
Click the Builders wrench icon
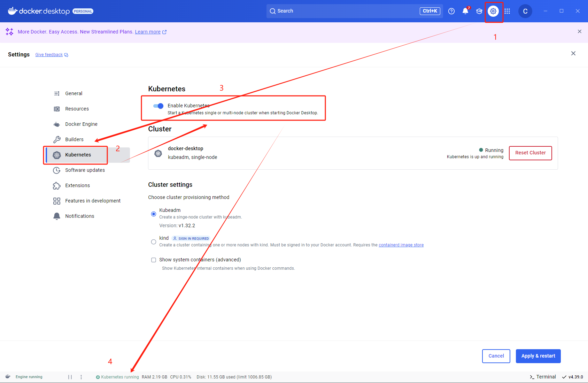tap(57, 139)
